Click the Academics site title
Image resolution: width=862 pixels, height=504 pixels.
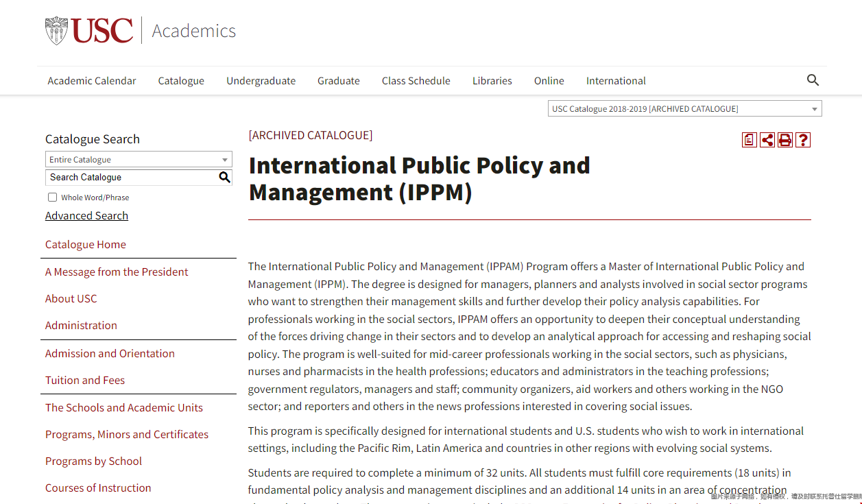coord(194,31)
